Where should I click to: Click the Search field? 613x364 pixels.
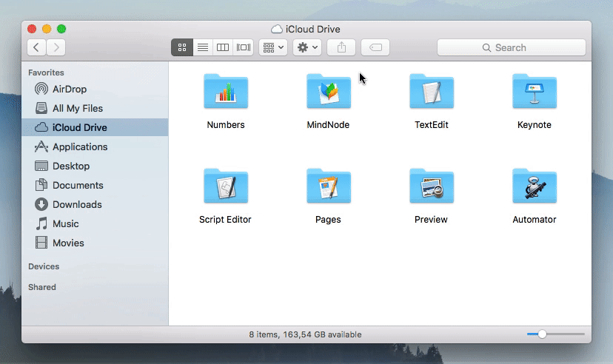click(x=512, y=47)
